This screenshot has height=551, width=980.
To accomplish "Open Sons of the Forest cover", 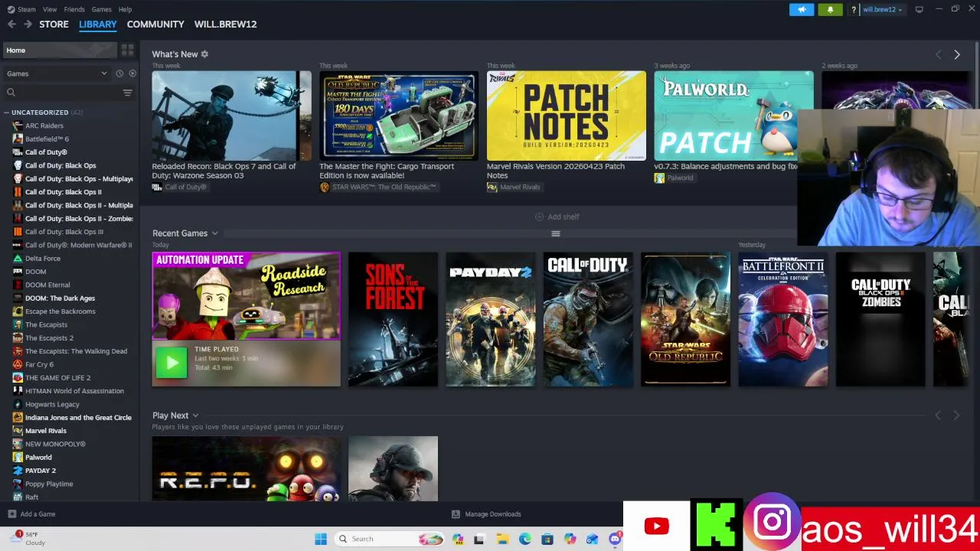I will [393, 319].
